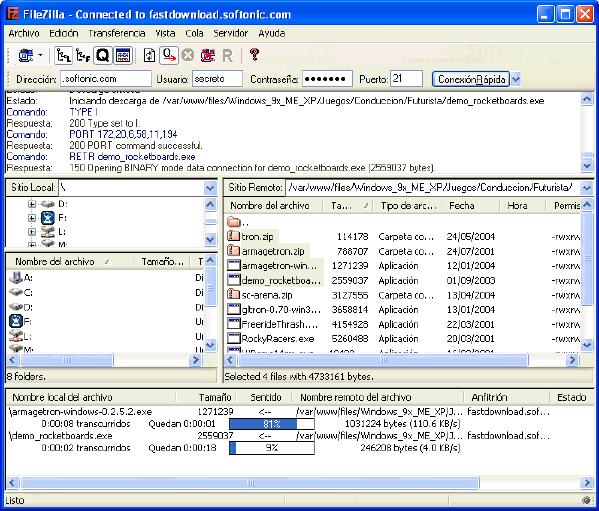Viewport: 599px width, 511px height.
Task: Open the ConexiónRápida history dropdown arrow
Action: coord(516,79)
